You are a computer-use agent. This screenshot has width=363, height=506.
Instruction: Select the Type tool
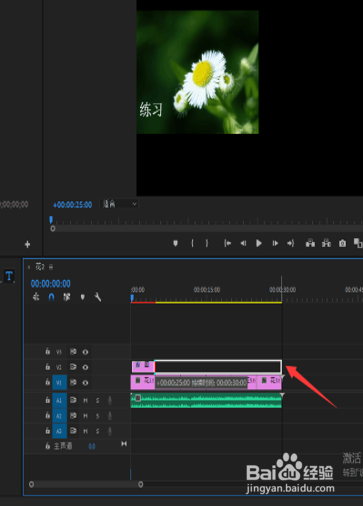point(9,276)
